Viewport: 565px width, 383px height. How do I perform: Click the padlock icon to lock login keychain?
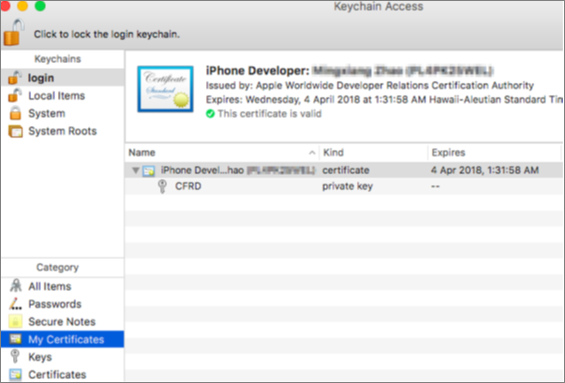[14, 33]
